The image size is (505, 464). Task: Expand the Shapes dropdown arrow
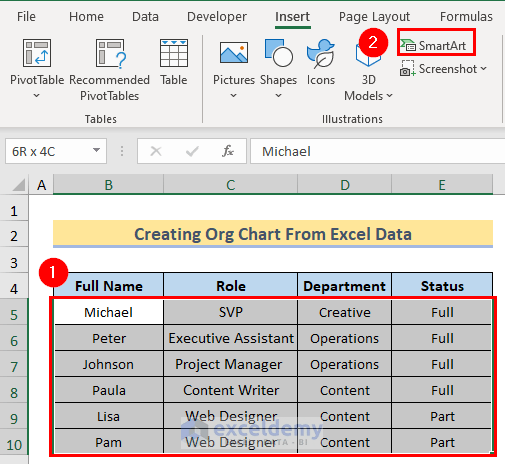point(278,96)
